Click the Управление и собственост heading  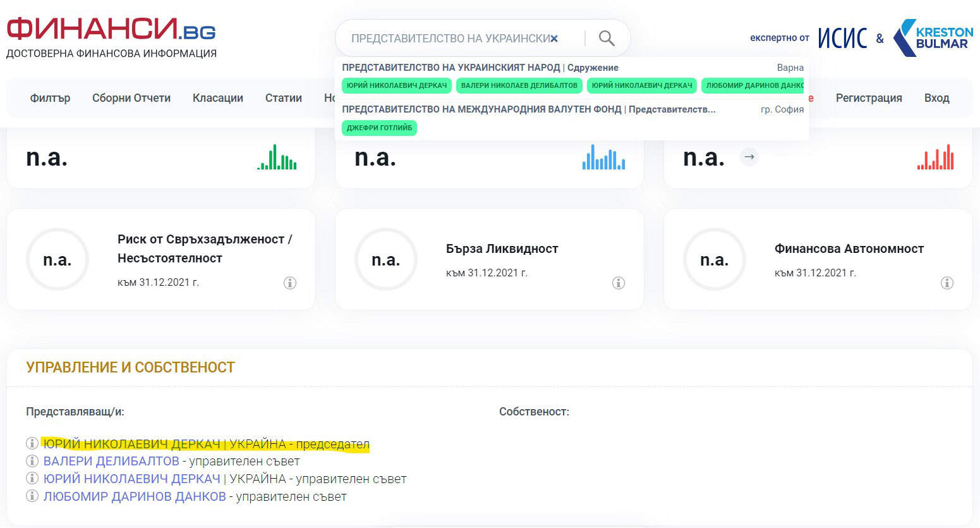(x=130, y=367)
